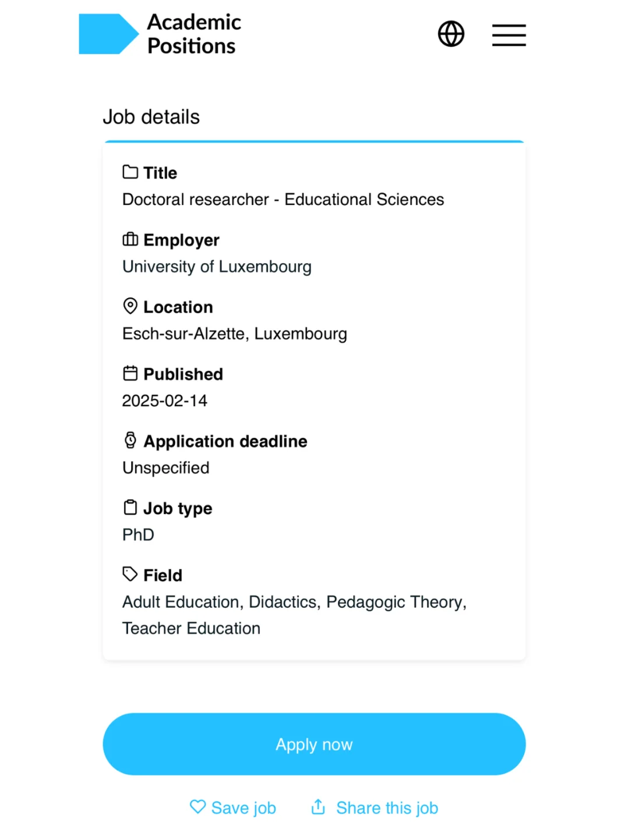The height and width of the screenshot is (840, 629).
Task: Apply now for this position
Action: (x=314, y=744)
